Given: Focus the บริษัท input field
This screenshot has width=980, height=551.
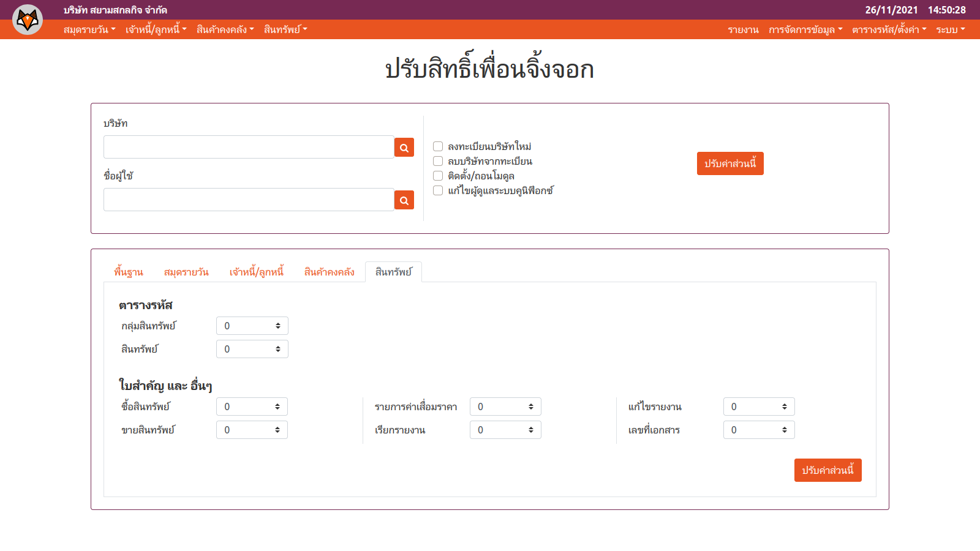Looking at the screenshot, I should click(249, 147).
